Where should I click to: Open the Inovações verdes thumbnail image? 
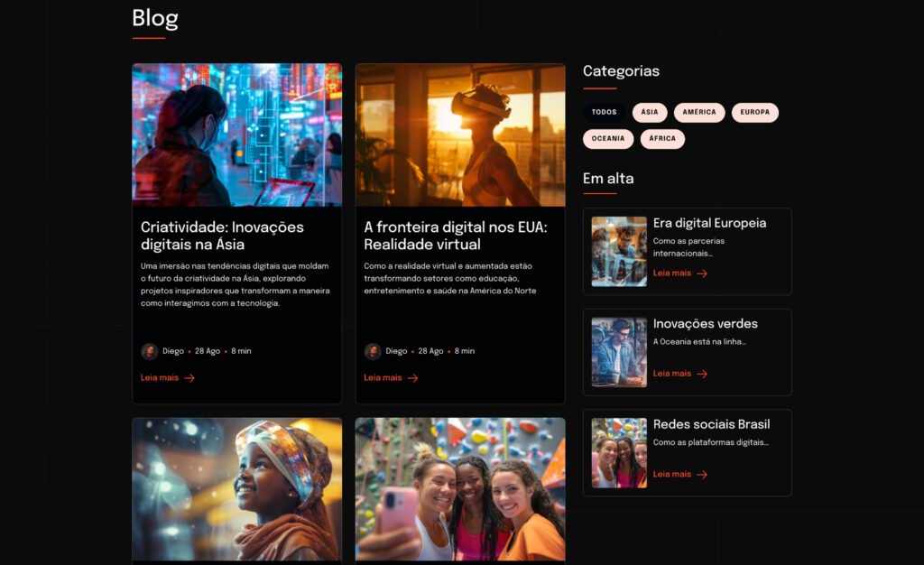(x=619, y=352)
